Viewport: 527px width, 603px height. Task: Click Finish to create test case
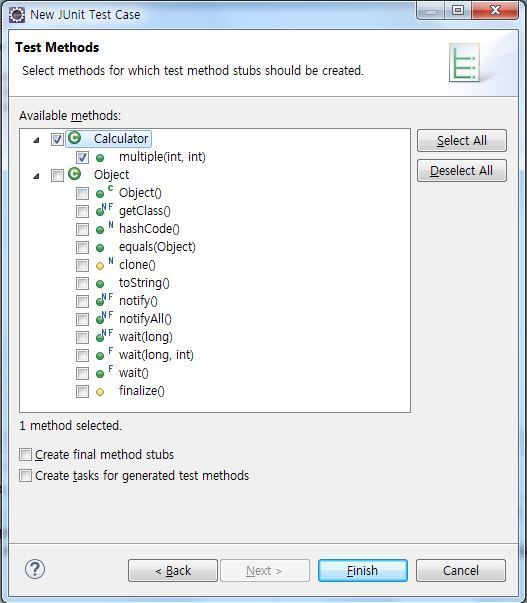tap(362, 570)
